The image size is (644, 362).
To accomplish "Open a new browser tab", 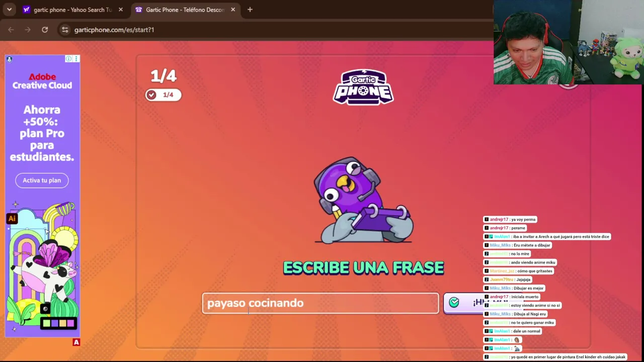I will coord(250,10).
